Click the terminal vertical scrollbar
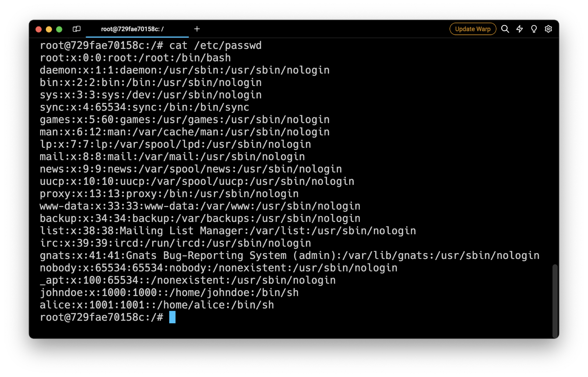The width and height of the screenshot is (588, 377). 555,300
